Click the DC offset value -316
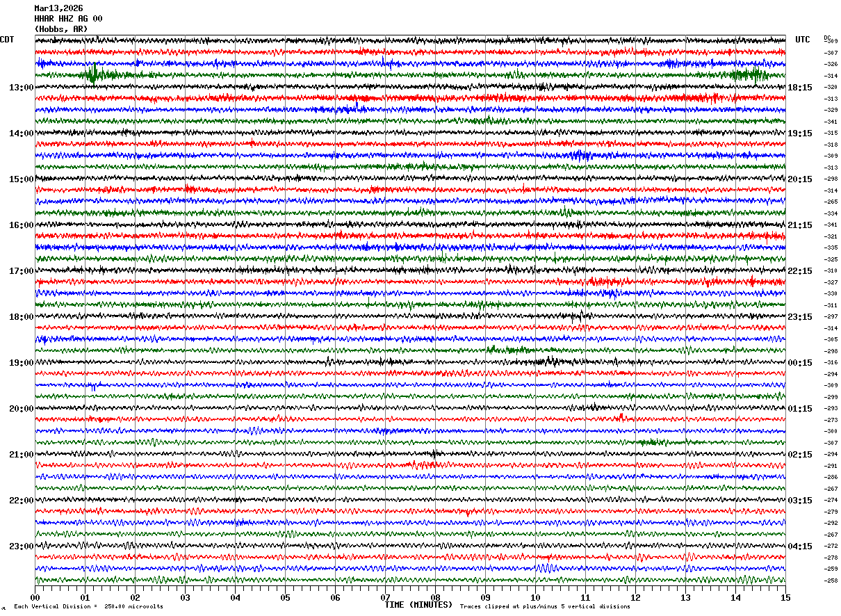 click(x=831, y=362)
